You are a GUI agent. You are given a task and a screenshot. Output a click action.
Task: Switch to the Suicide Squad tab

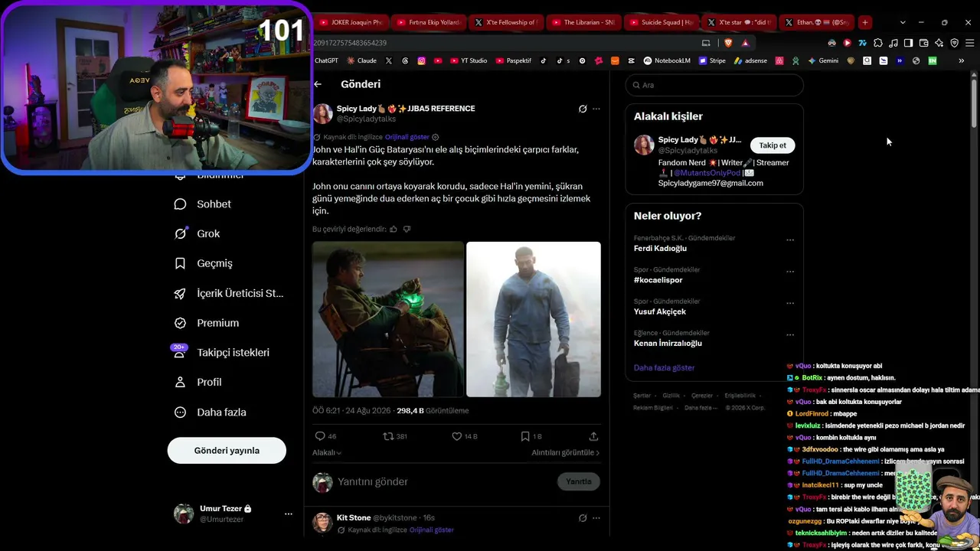coord(661,22)
